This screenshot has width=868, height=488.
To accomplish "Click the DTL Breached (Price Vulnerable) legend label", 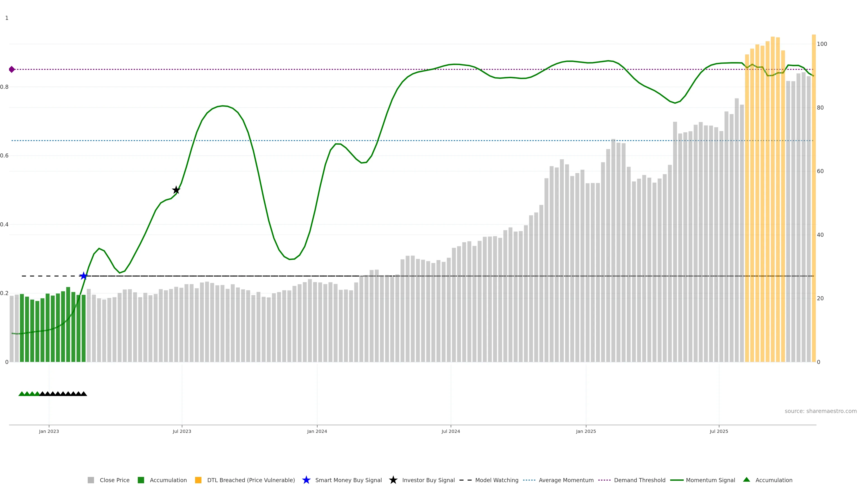I will pyautogui.click(x=251, y=480).
